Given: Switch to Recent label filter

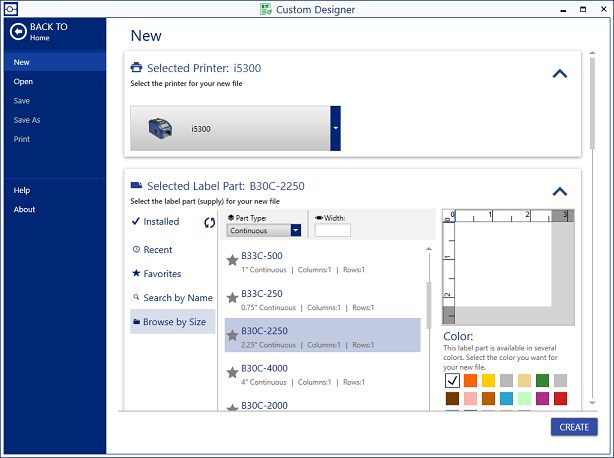Looking at the screenshot, I should (x=153, y=250).
